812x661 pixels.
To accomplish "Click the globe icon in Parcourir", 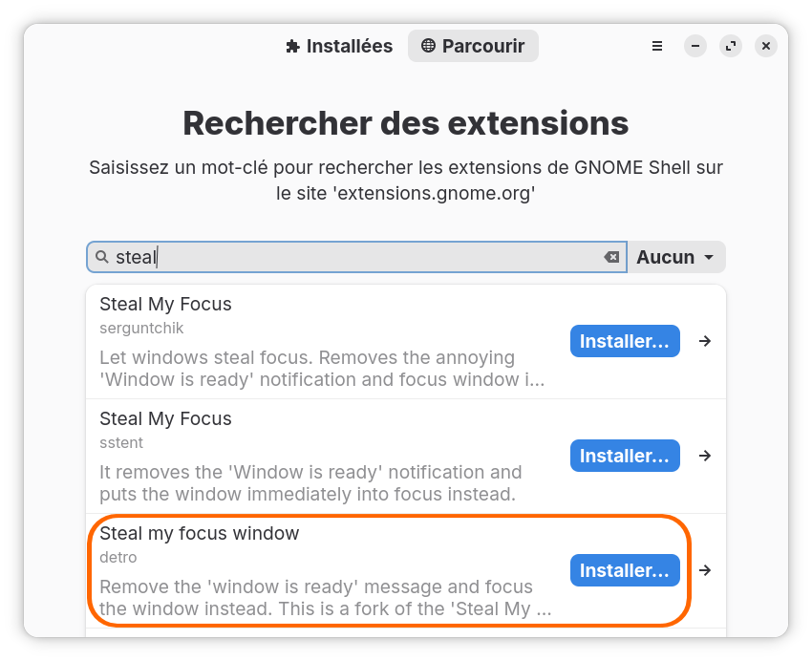I will pos(428,46).
